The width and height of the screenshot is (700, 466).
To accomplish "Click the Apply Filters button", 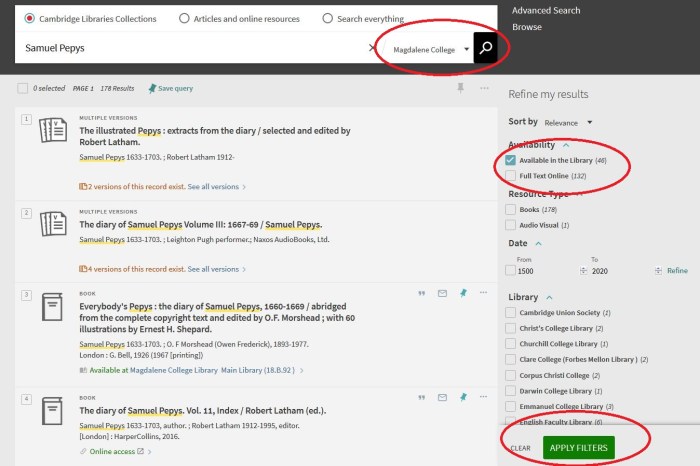I will [x=579, y=448].
